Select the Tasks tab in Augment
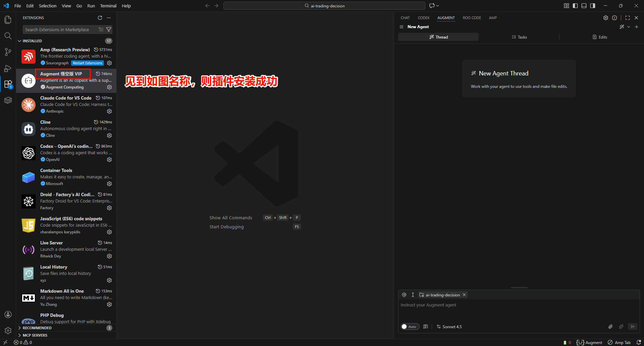Image resolution: width=644 pixels, height=346 pixels. pos(519,37)
